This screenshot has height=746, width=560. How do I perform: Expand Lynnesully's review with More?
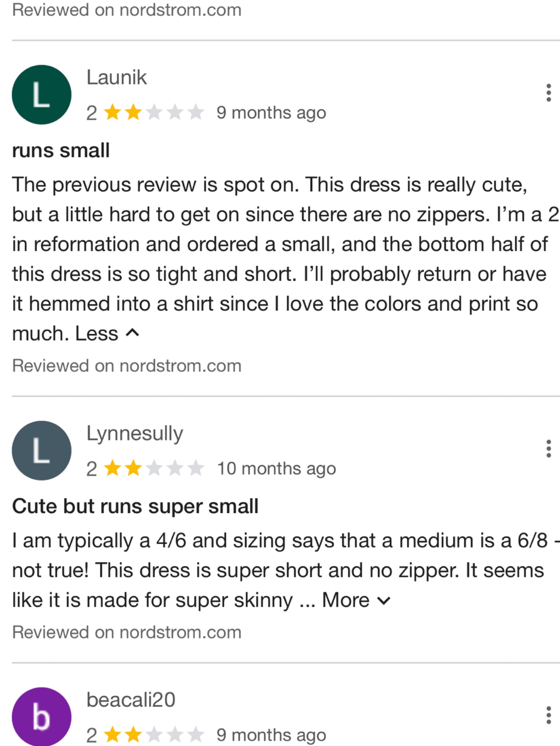pos(356,600)
